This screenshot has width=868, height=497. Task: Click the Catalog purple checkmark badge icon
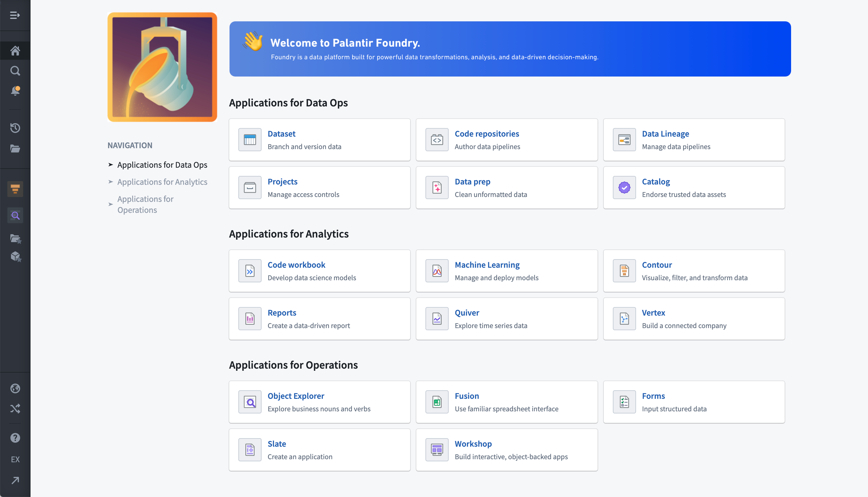[x=624, y=188]
